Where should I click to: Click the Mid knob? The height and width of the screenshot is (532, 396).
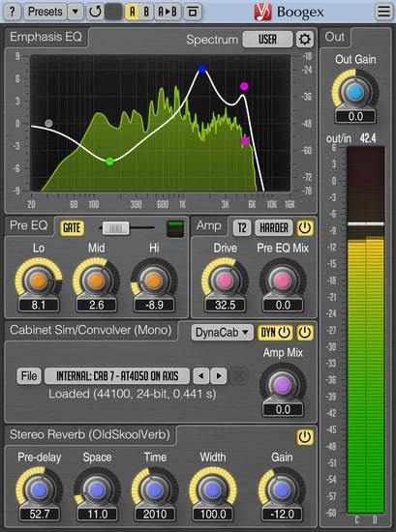tap(97, 281)
